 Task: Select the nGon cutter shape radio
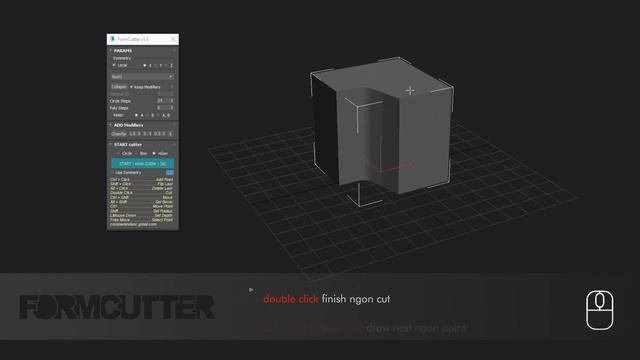click(154, 153)
